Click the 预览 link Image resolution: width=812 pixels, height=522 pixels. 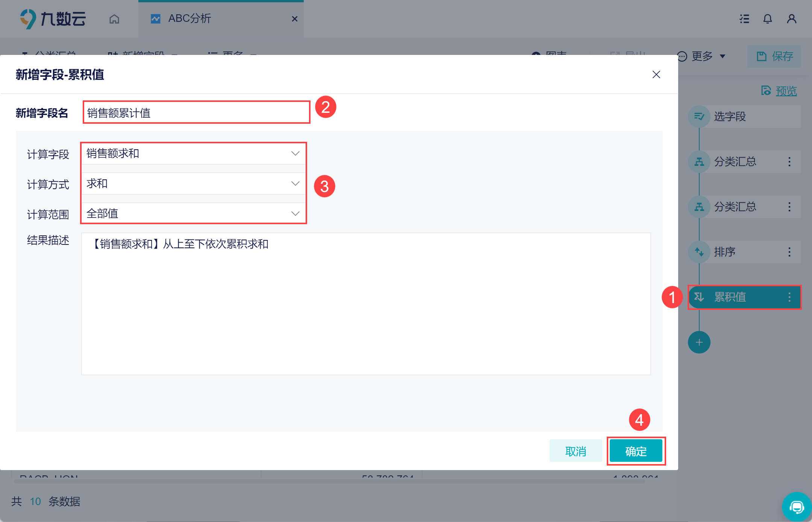coord(786,91)
